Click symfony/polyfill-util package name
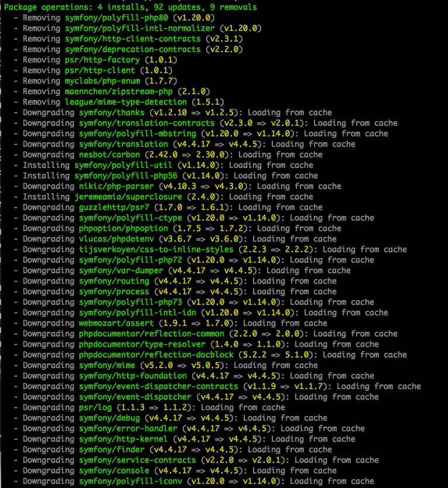The image size is (448, 488). point(124,165)
